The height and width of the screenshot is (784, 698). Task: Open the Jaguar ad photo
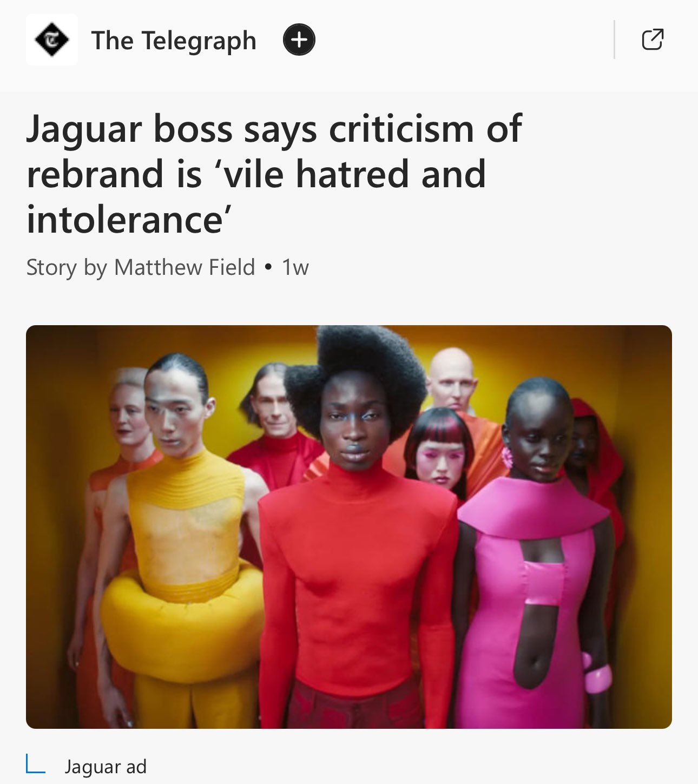click(x=349, y=527)
